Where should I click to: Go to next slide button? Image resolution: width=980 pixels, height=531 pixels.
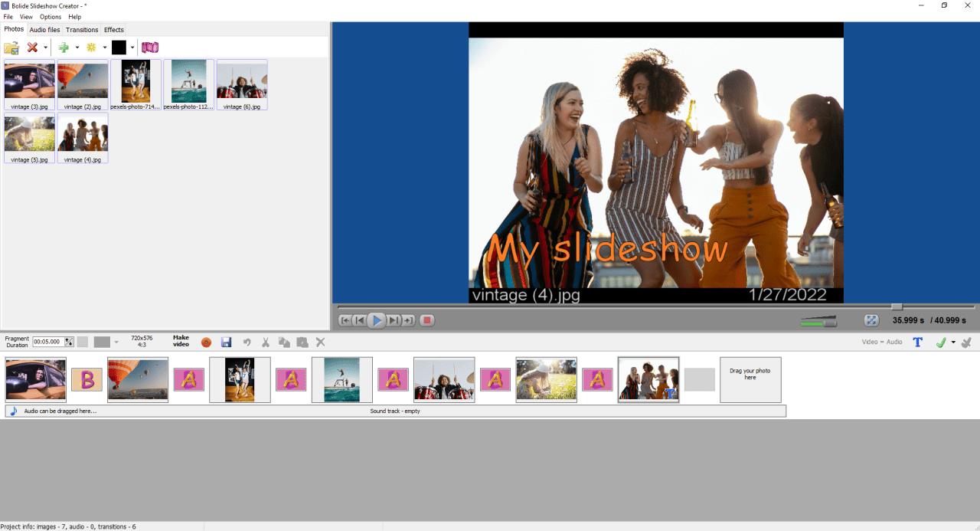coord(394,320)
